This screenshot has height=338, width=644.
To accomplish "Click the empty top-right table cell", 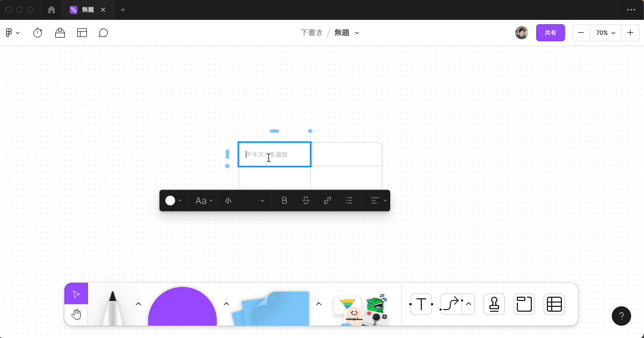I will tap(346, 155).
